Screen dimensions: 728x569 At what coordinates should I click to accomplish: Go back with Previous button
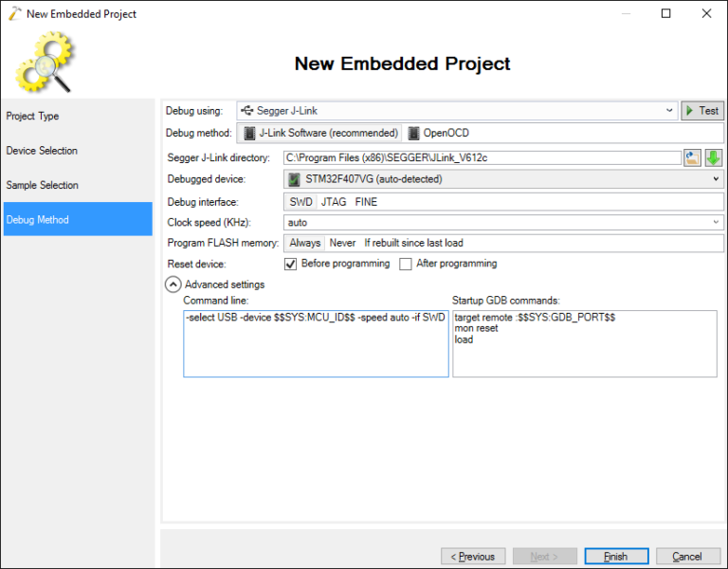point(473,557)
